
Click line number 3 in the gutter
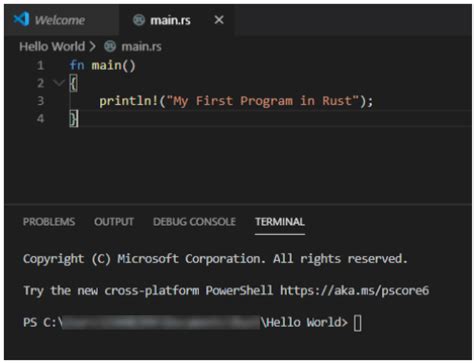(x=40, y=101)
